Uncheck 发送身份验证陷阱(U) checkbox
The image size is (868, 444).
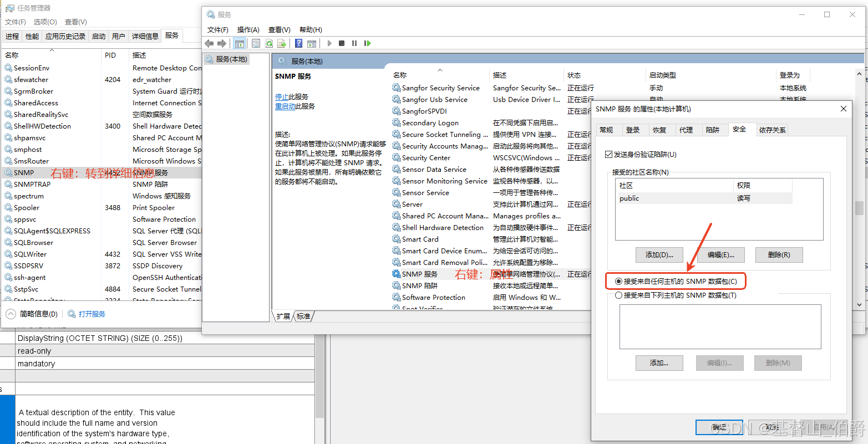609,154
